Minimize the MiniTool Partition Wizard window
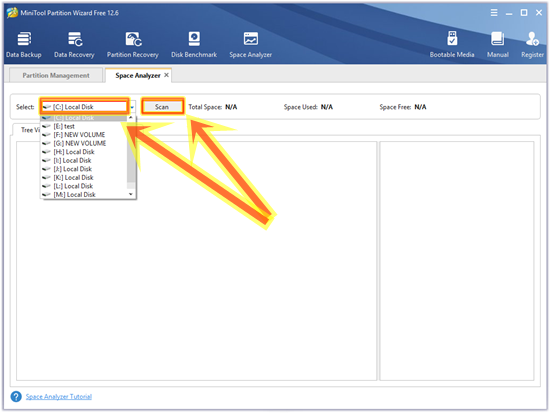This screenshot has width=550, height=413. click(509, 13)
